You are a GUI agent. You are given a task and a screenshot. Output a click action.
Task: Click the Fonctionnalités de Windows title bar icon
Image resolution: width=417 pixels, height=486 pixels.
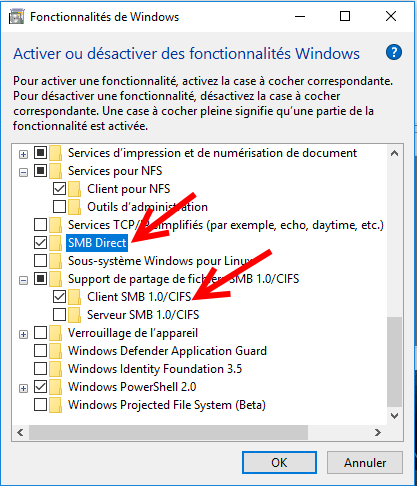pyautogui.click(x=16, y=17)
